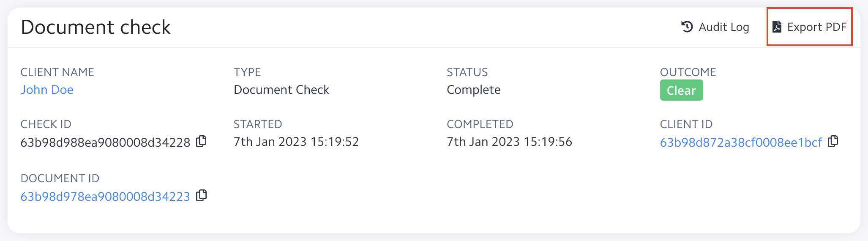Copy the Document ID via its copy icon
This screenshot has width=868, height=241.
tap(202, 195)
